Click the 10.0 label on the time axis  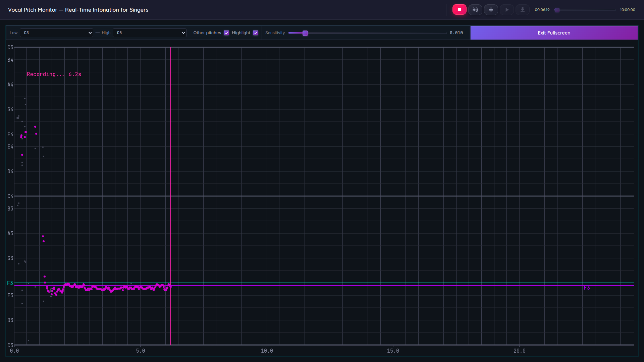tap(267, 351)
